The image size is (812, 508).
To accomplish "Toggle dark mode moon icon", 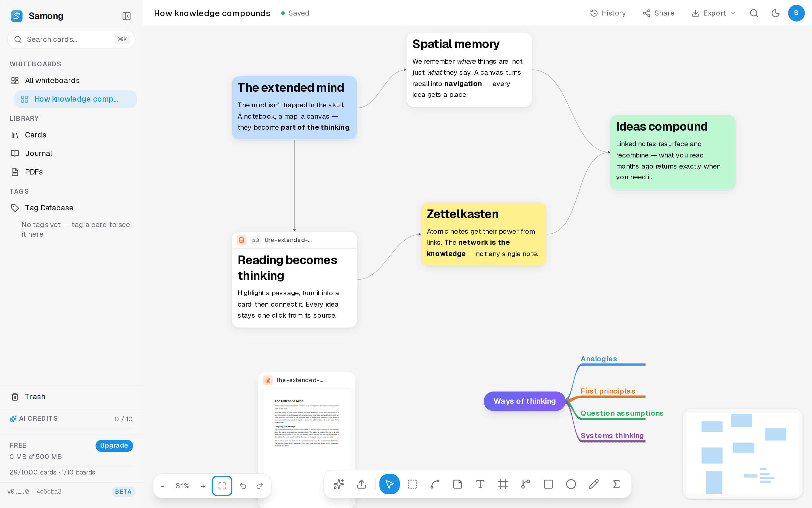I will pos(775,13).
